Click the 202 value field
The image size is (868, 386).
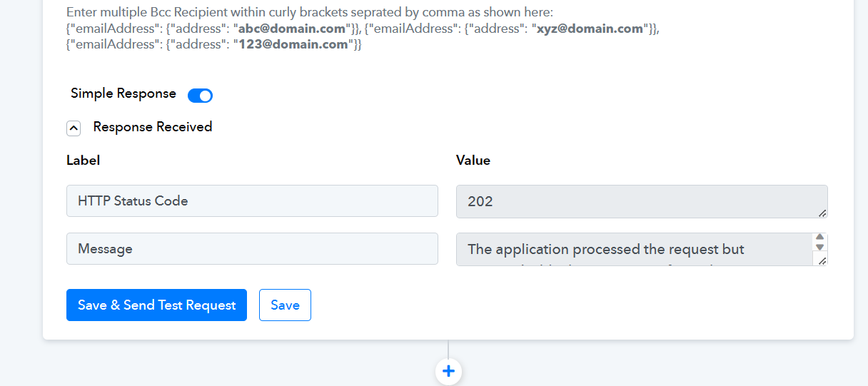[642, 202]
